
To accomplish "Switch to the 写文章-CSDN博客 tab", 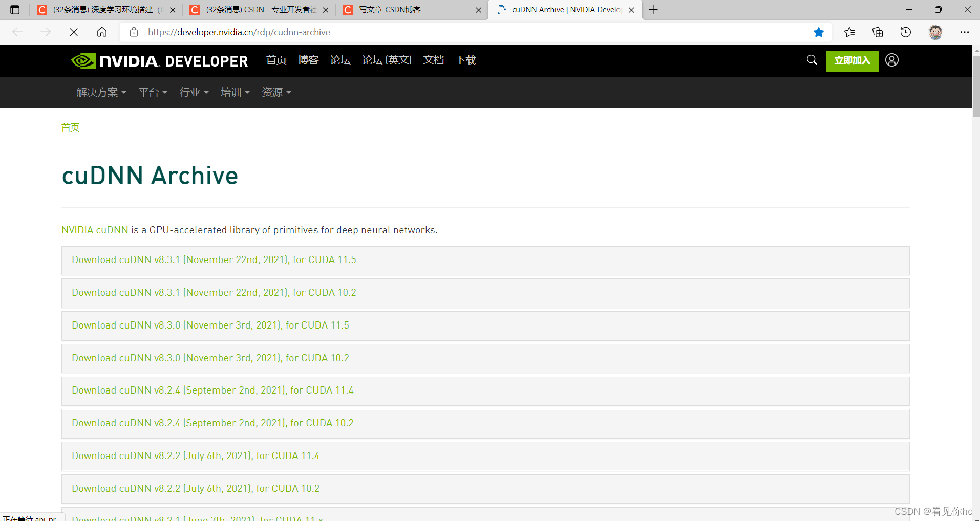I will [x=413, y=10].
